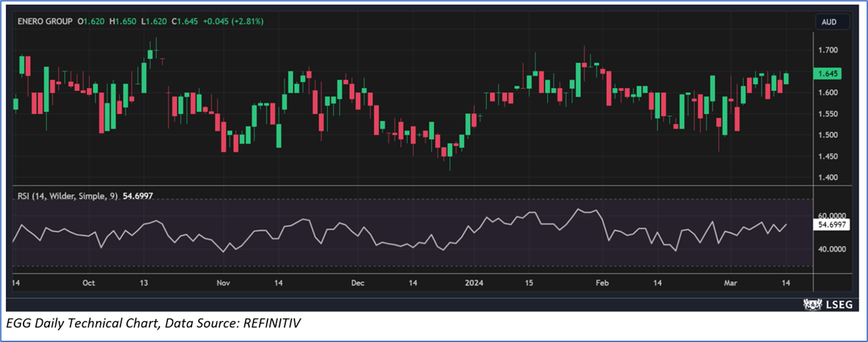This screenshot has width=868, height=342.
Task: Click the 15 date label after 2024
Action: 529,282
